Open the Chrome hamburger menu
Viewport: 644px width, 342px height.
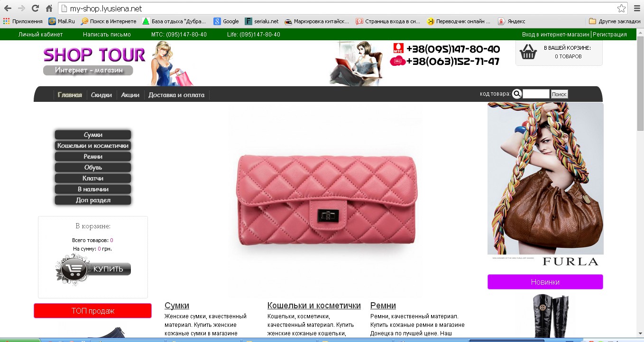(x=636, y=9)
